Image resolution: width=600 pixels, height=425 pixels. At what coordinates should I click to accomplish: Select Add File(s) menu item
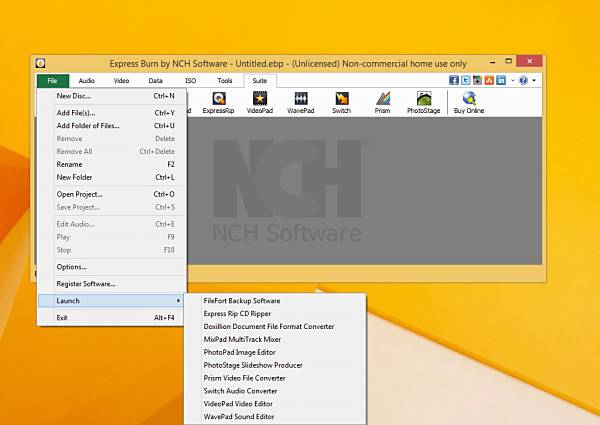[113, 113]
